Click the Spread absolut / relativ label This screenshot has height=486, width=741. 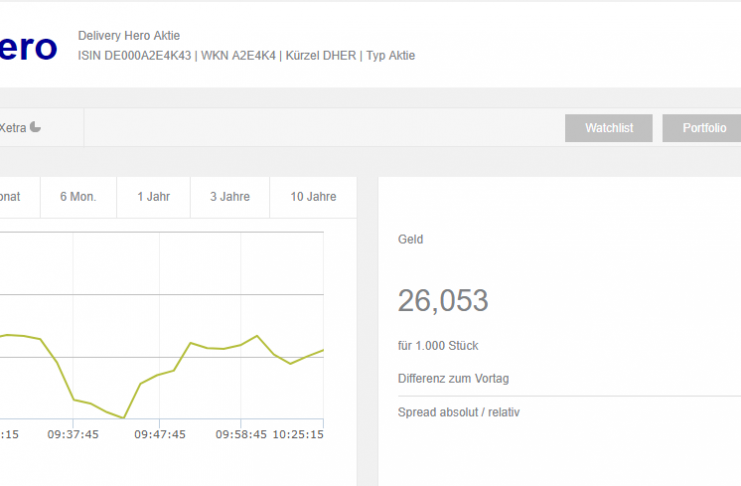point(459,412)
